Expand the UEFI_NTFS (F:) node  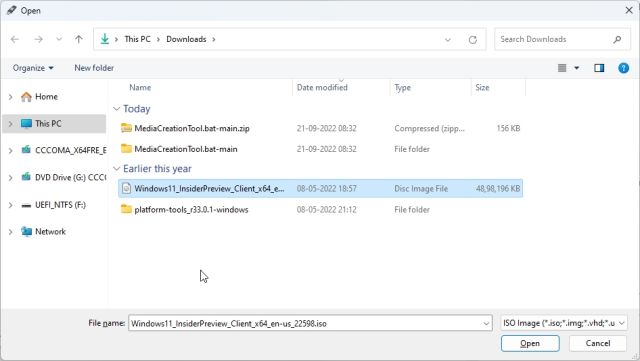(x=11, y=205)
